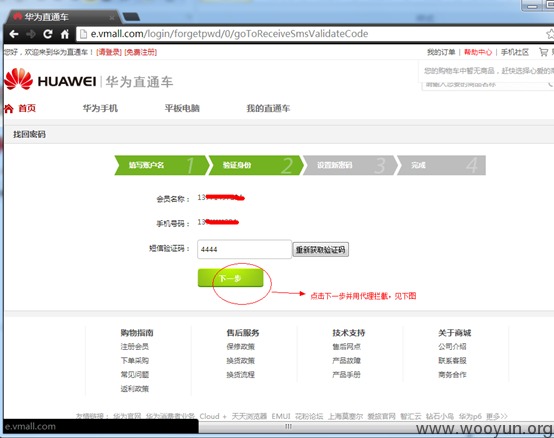Select the 华为直通车 browser tab

click(x=64, y=17)
